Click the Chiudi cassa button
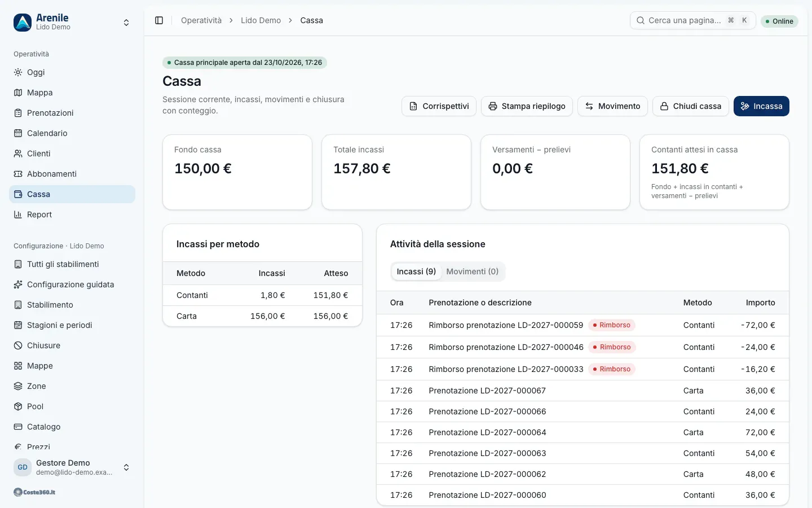This screenshot has height=508, width=812. (x=691, y=106)
